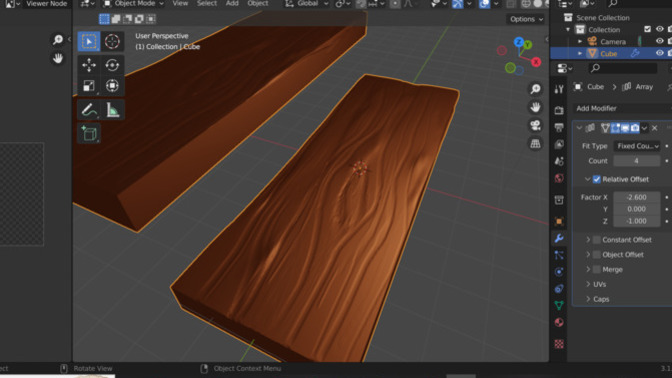The width and height of the screenshot is (672, 378).
Task: Expand the Caps section
Action: (588, 299)
